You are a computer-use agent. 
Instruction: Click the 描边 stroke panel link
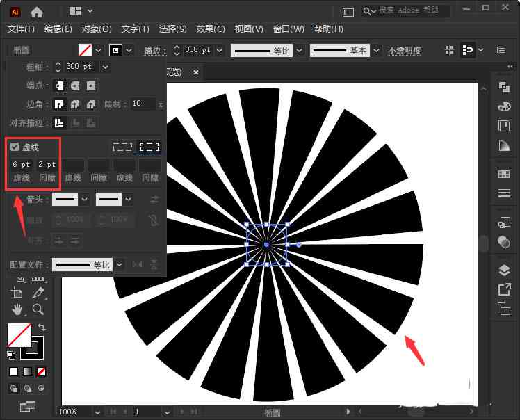[x=154, y=51]
